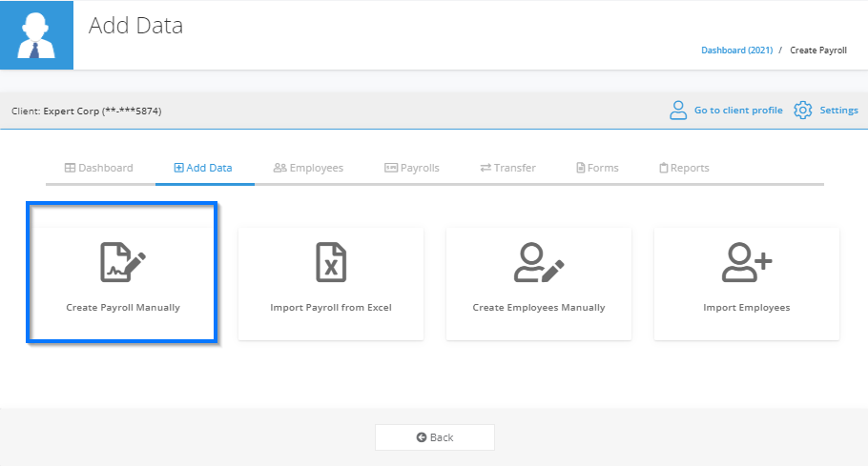Viewport: 868px width, 466px height.
Task: Open the Payrolls tab
Action: 412,168
